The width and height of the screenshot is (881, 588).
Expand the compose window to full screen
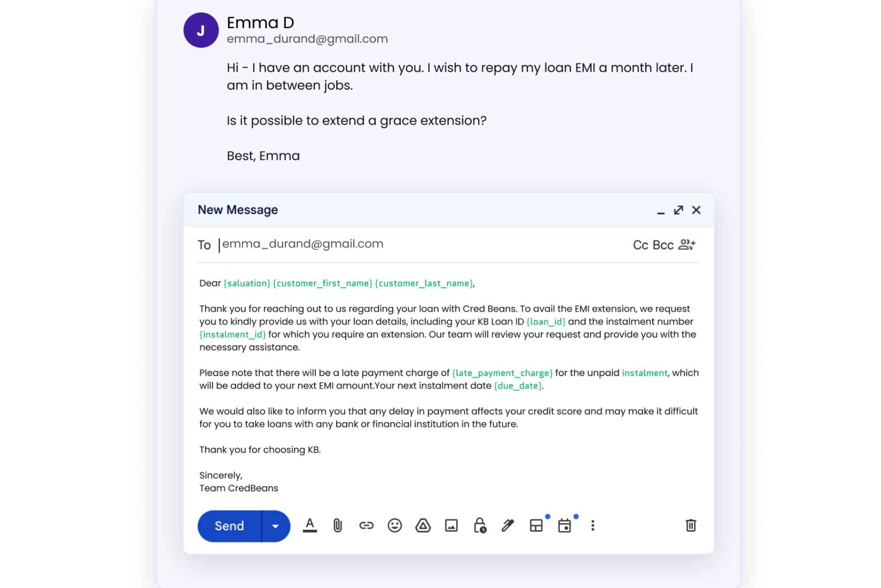click(x=679, y=210)
